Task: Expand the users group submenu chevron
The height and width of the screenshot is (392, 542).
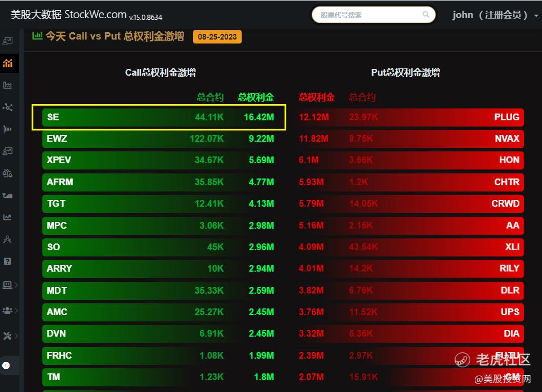Action: [16, 311]
